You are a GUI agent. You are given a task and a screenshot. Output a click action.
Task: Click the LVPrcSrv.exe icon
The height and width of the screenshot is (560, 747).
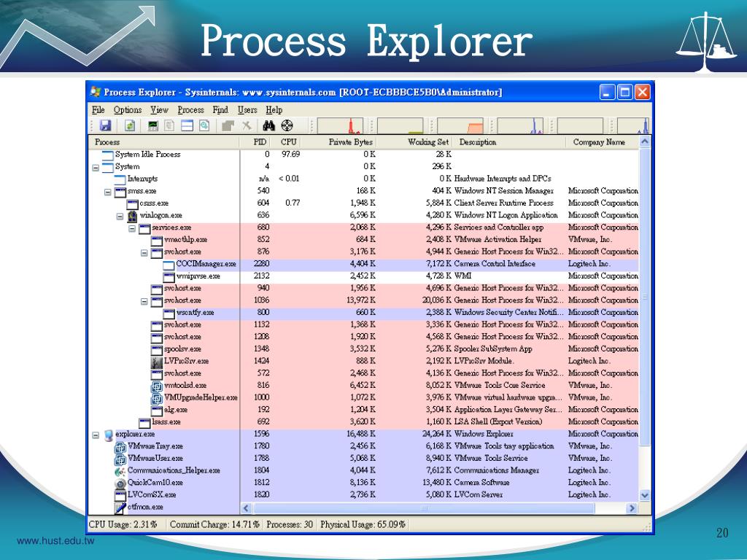157,362
